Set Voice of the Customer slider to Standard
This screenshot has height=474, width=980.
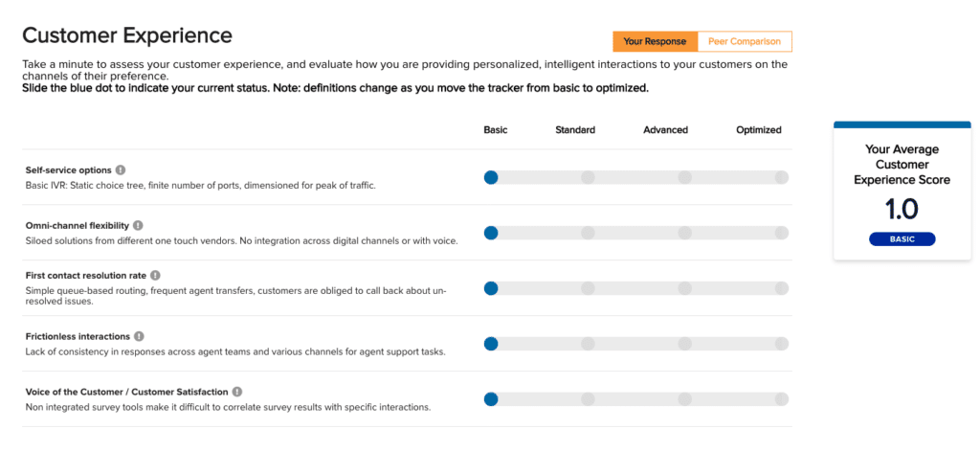coord(588,399)
